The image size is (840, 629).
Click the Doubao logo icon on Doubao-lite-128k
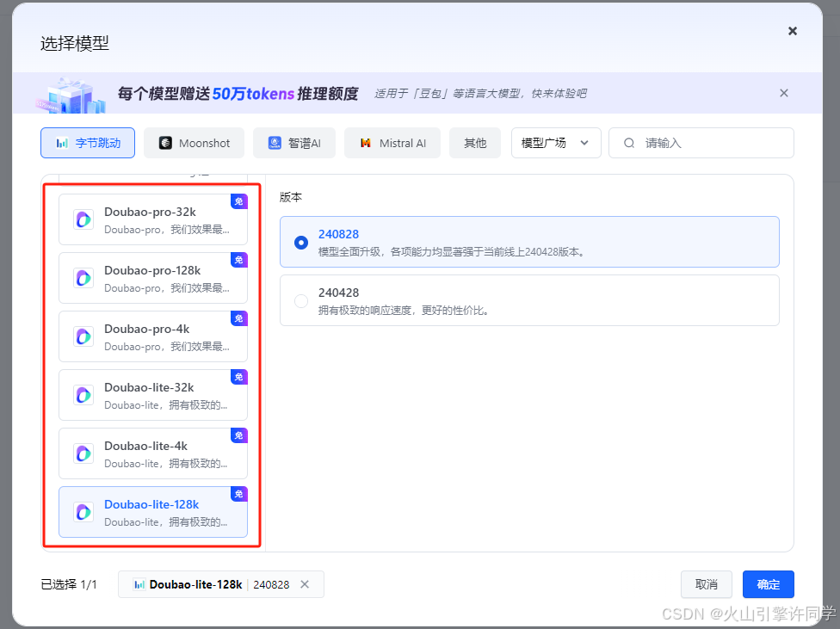83,512
